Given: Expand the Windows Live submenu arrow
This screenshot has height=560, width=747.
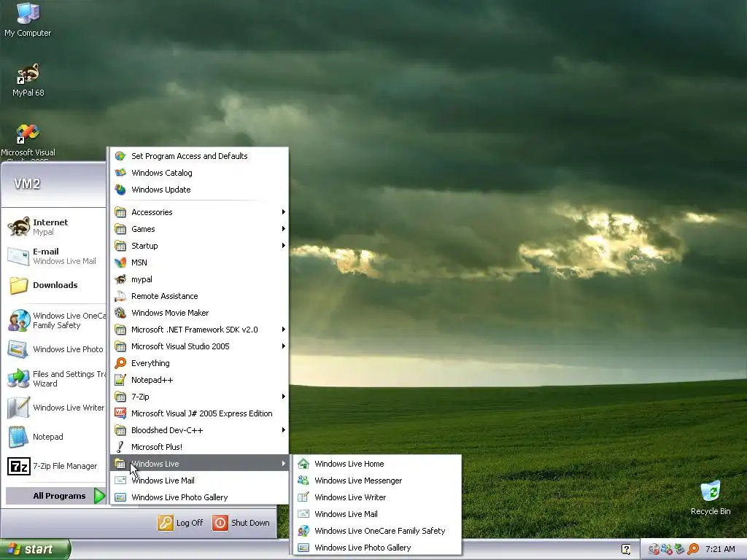Looking at the screenshot, I should tap(284, 463).
